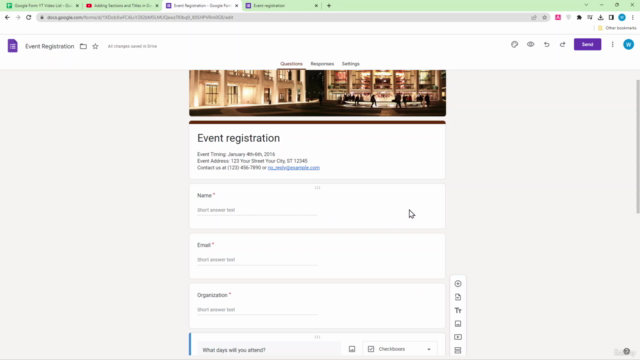Open the Google Forms home icon

click(13, 46)
